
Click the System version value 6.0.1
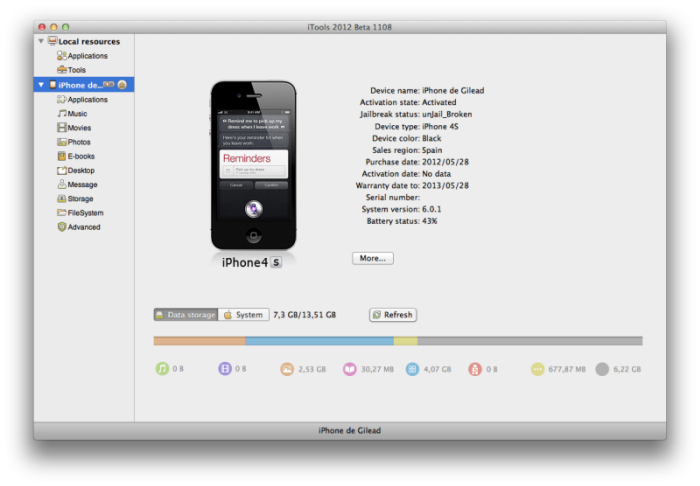(431, 209)
